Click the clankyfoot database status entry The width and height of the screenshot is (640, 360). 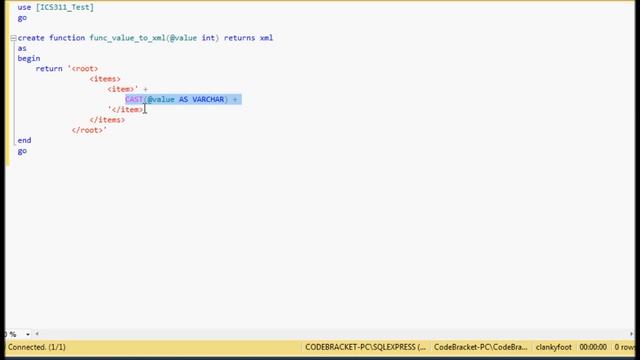(x=553, y=347)
